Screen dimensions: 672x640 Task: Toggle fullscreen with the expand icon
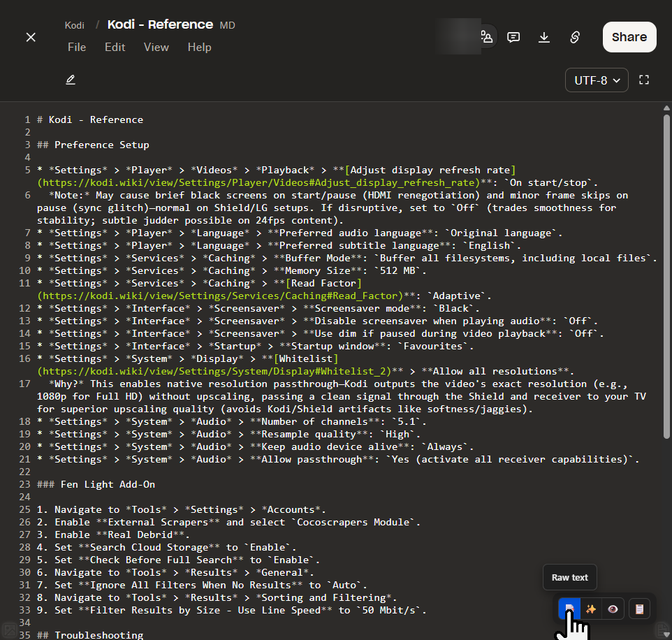pos(644,80)
